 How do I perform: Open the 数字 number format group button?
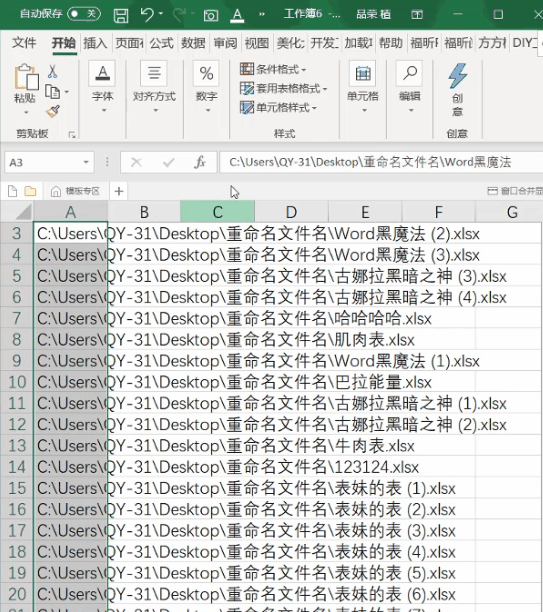(x=207, y=87)
